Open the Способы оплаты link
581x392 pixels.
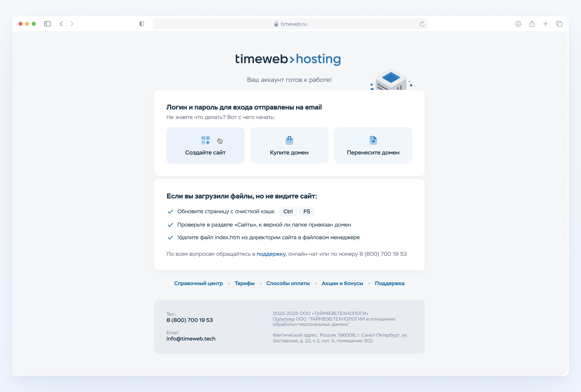[288, 283]
